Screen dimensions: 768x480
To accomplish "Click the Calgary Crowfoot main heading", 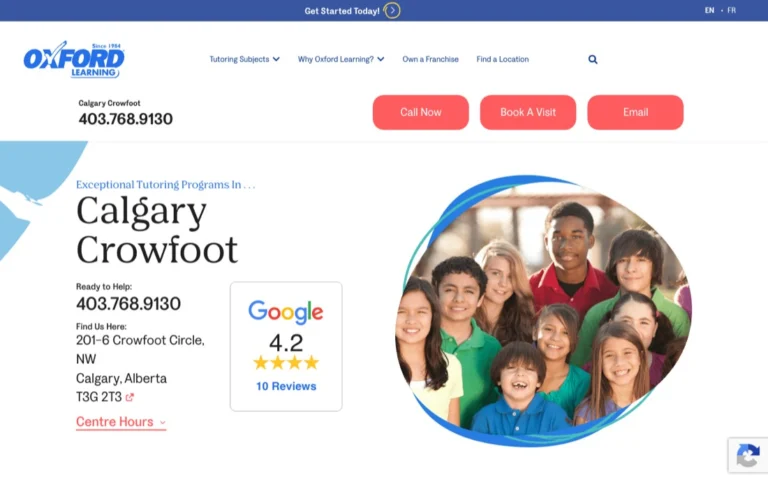I will click(157, 230).
